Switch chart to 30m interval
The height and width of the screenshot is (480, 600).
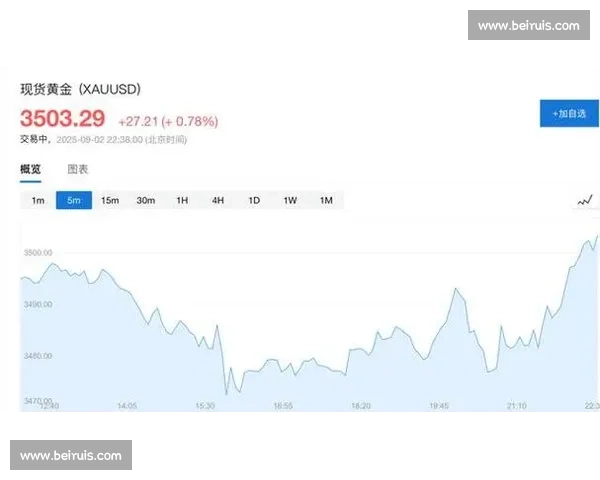pyautogui.click(x=146, y=201)
